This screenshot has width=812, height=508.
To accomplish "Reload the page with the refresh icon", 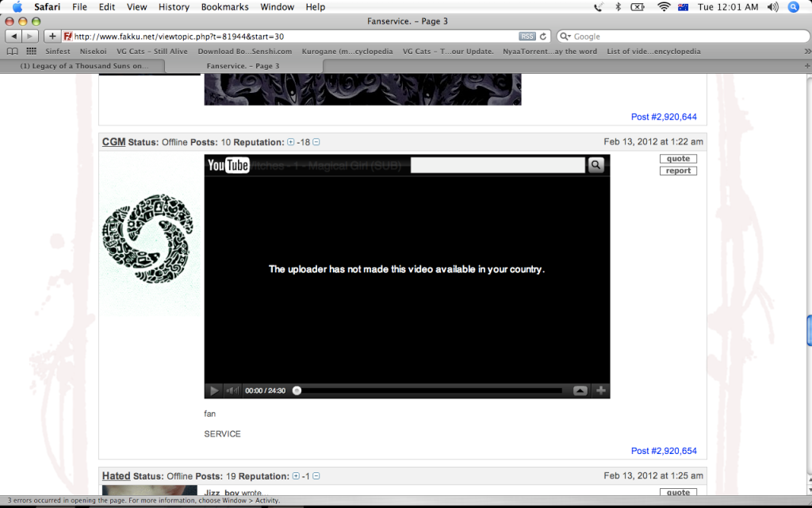I will [x=542, y=36].
